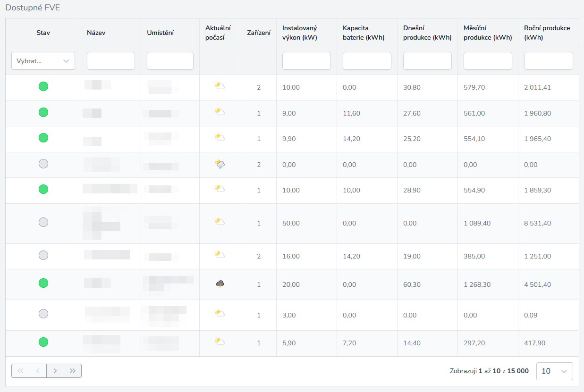Open the Stav filter dropdown

point(43,61)
